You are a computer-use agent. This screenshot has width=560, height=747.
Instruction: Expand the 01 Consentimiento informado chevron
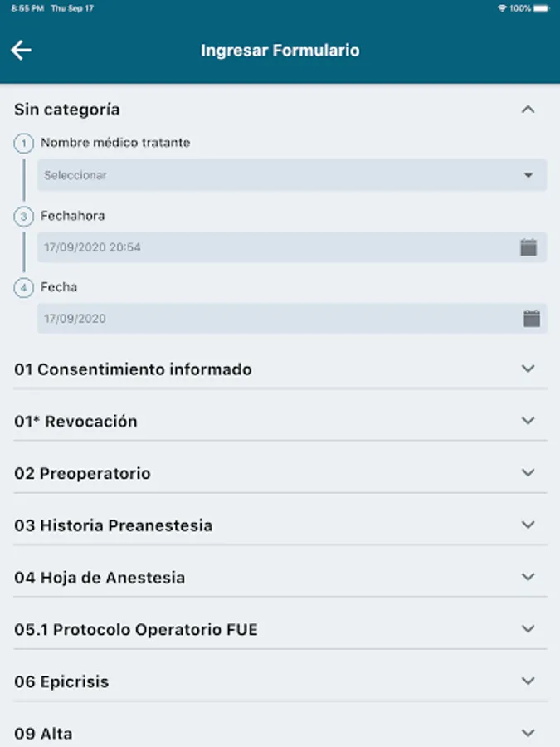[528, 369]
